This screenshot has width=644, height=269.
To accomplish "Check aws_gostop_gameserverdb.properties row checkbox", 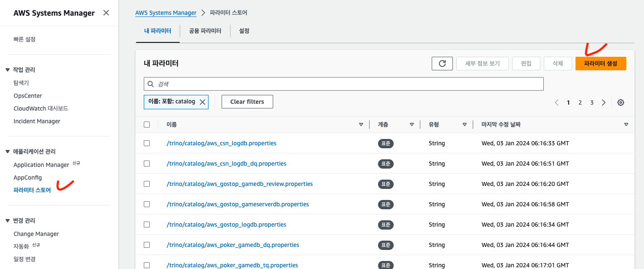I will click(147, 204).
